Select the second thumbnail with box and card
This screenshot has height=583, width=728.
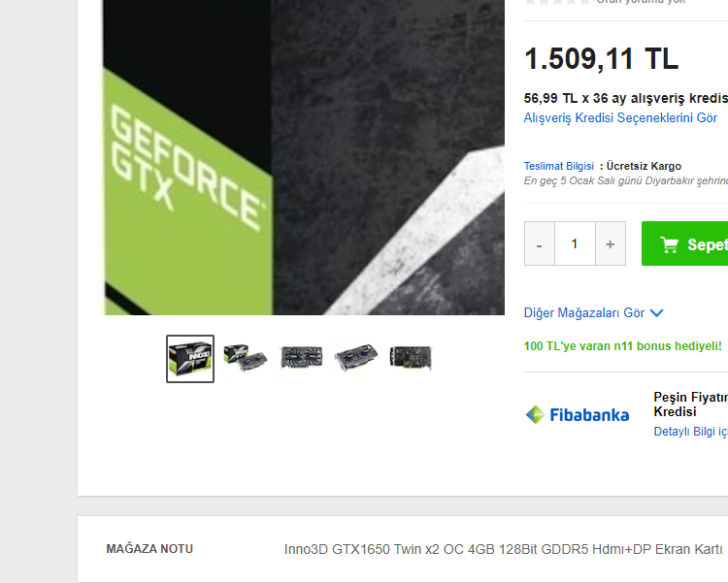click(x=246, y=358)
